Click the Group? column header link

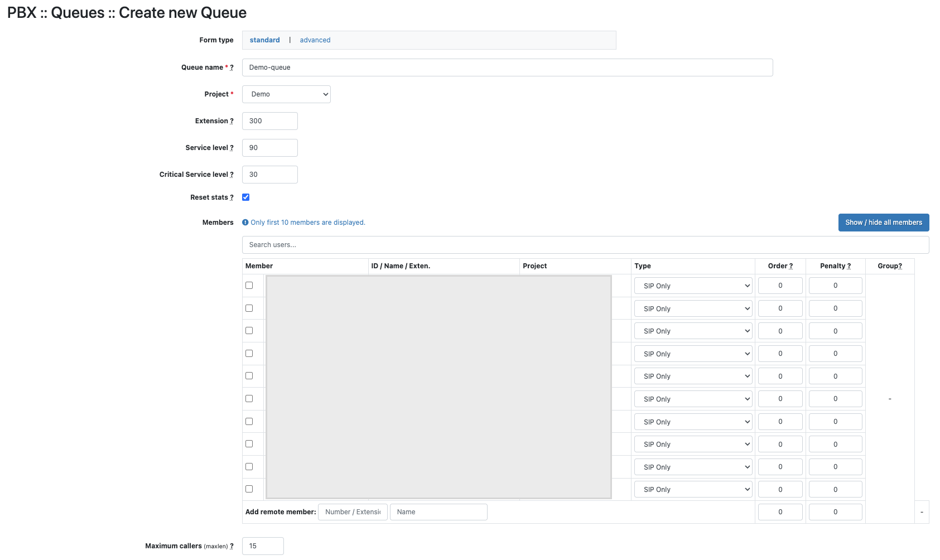(889, 266)
